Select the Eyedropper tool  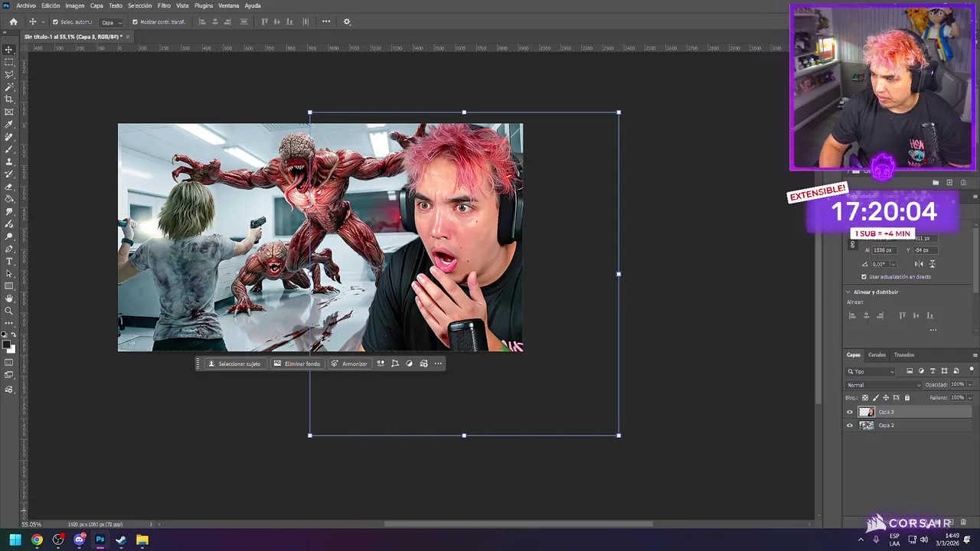[x=9, y=125]
